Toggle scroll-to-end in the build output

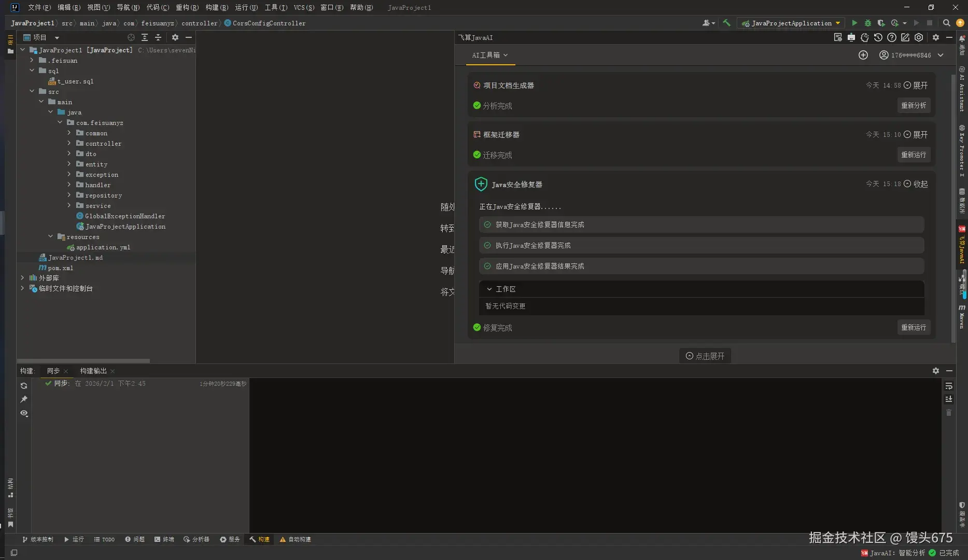(x=949, y=399)
